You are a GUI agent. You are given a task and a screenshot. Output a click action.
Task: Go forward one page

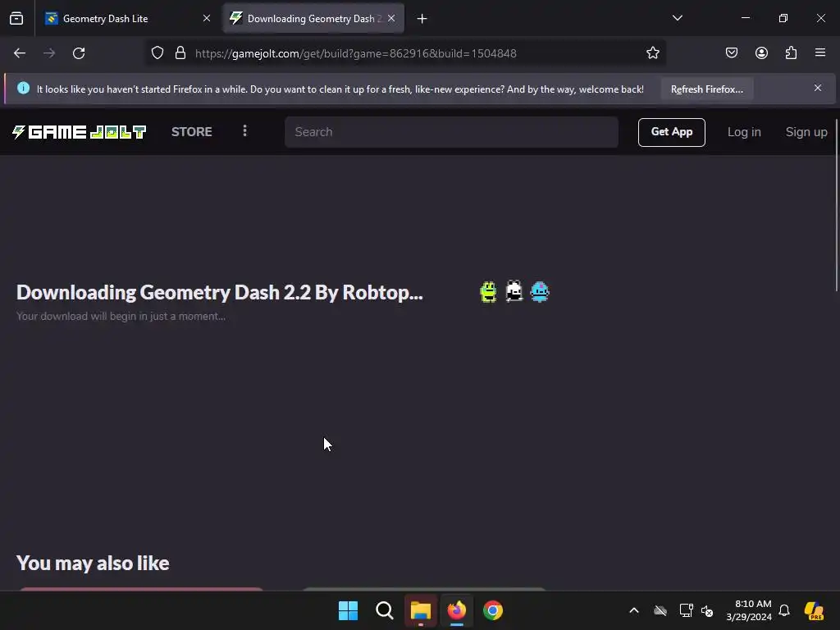(x=49, y=53)
